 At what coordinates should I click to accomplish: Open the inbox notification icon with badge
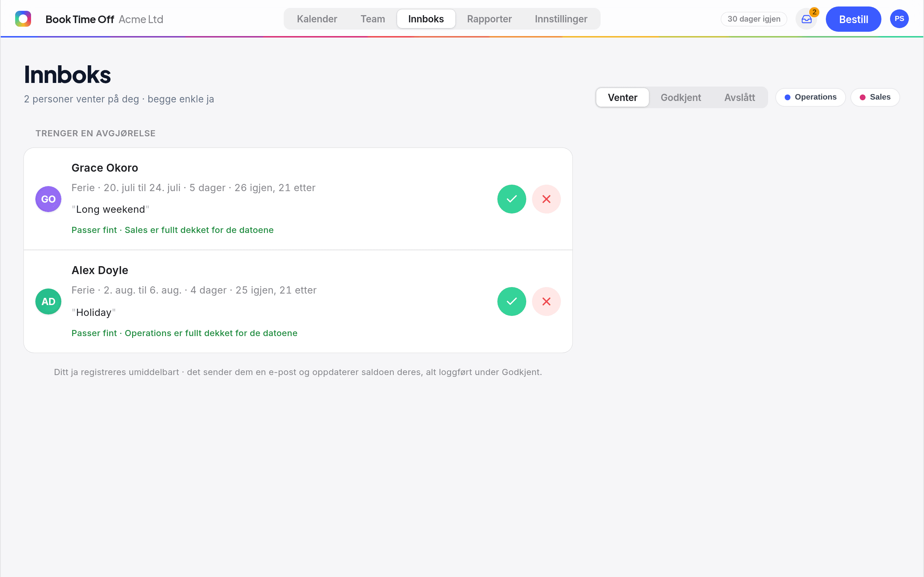click(x=806, y=19)
